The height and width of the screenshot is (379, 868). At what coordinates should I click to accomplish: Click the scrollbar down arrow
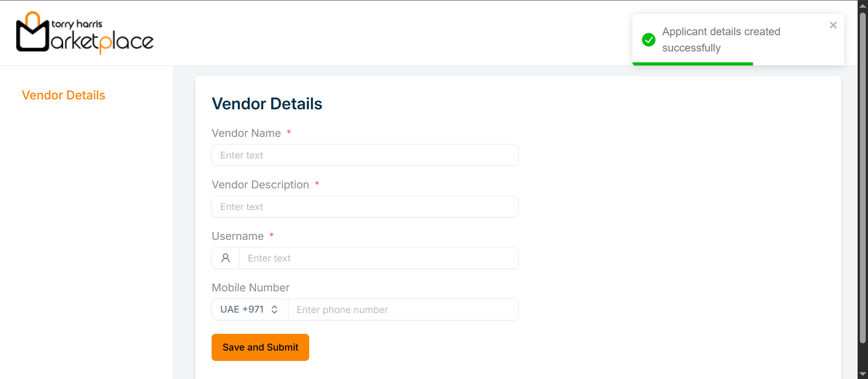coord(863,374)
